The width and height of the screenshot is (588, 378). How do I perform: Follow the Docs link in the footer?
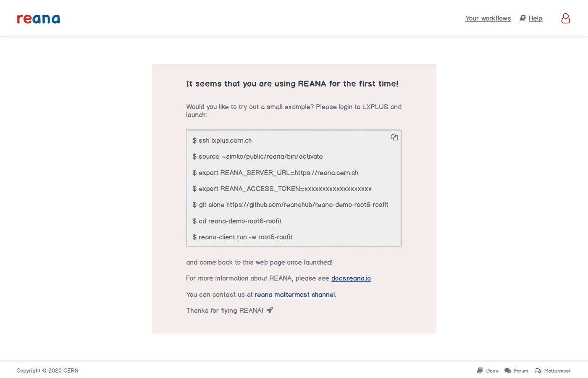(x=492, y=370)
